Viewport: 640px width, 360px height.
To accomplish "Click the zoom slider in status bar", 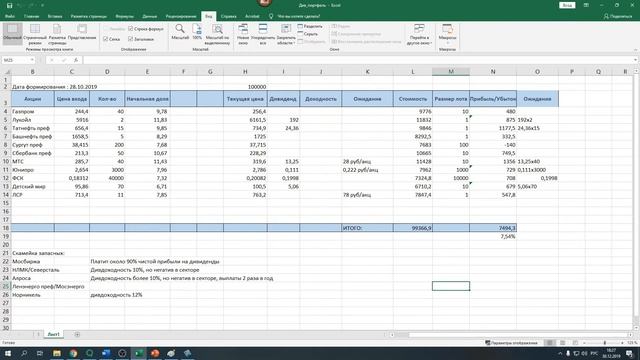I will coord(604,343).
